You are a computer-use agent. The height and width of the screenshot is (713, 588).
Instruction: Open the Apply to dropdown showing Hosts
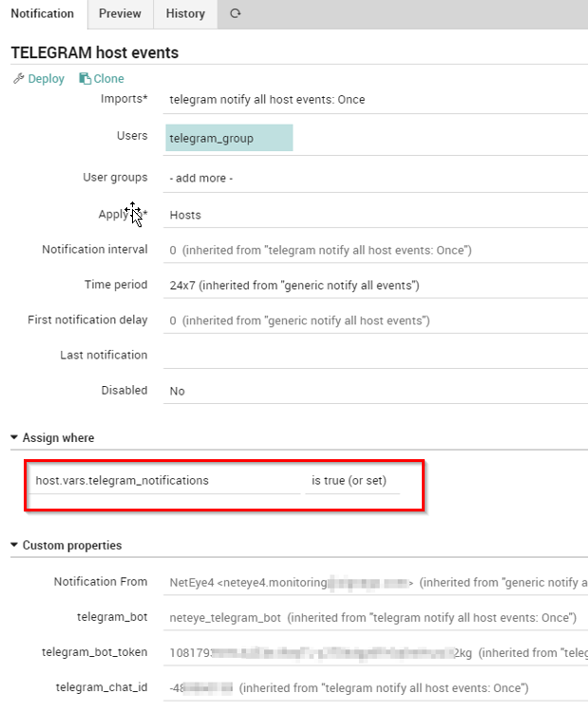(375, 215)
